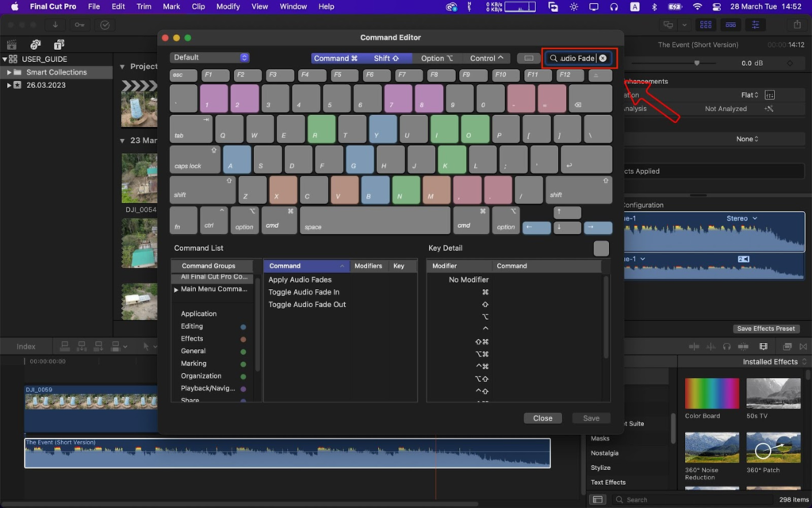Open the Flat equalization dropdown
Image resolution: width=812 pixels, height=508 pixels.
click(750, 95)
